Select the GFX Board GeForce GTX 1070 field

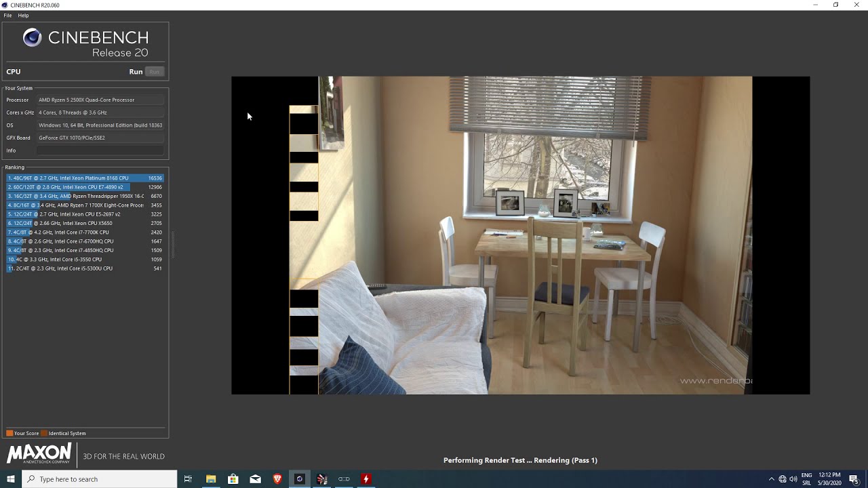100,138
